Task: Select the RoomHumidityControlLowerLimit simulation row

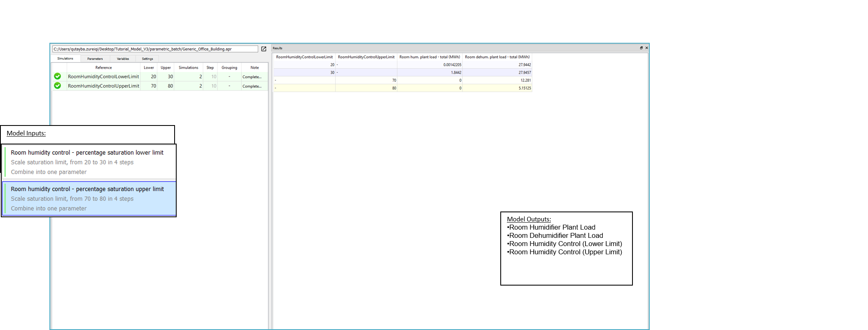Action: point(103,77)
